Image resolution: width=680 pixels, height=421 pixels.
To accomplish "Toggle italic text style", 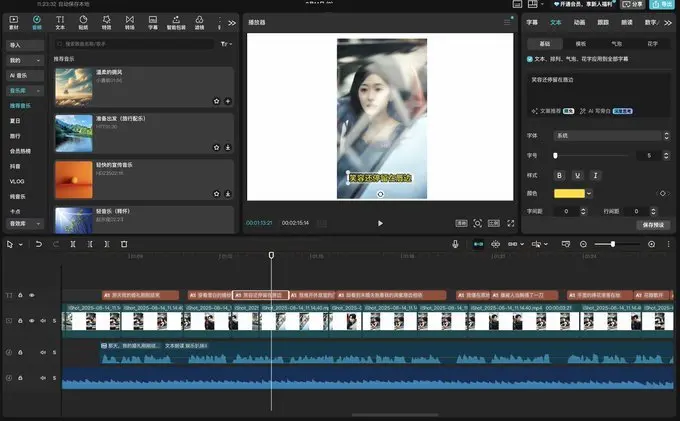I will coord(595,175).
